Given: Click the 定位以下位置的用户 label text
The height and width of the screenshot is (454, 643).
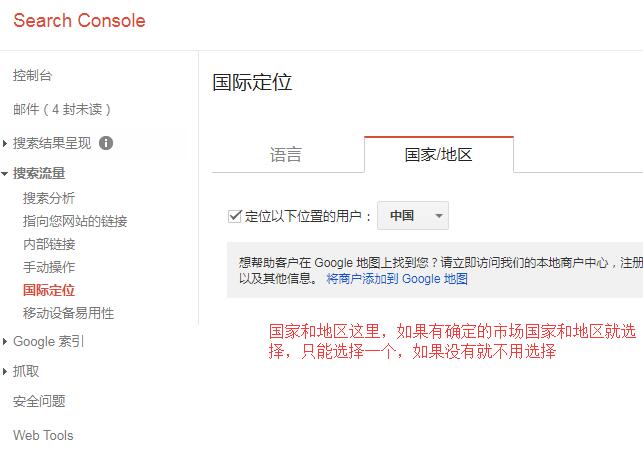Looking at the screenshot, I should (x=308, y=216).
